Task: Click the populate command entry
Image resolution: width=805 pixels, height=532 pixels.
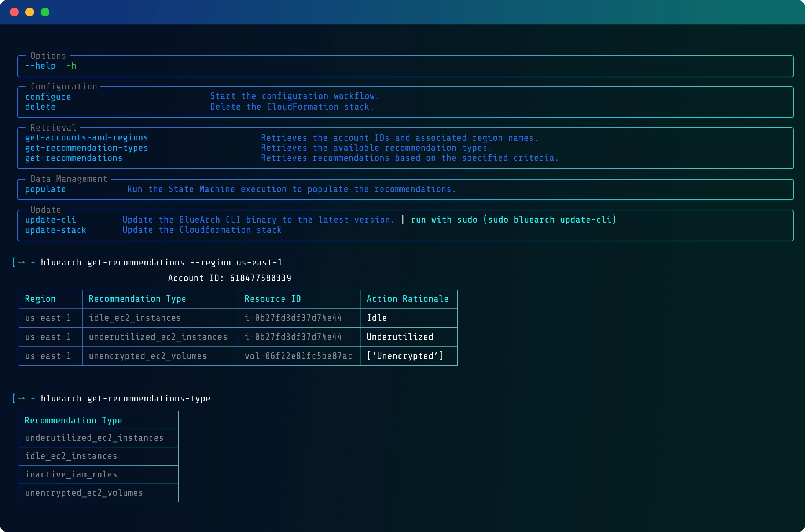Action: pyautogui.click(x=45, y=189)
